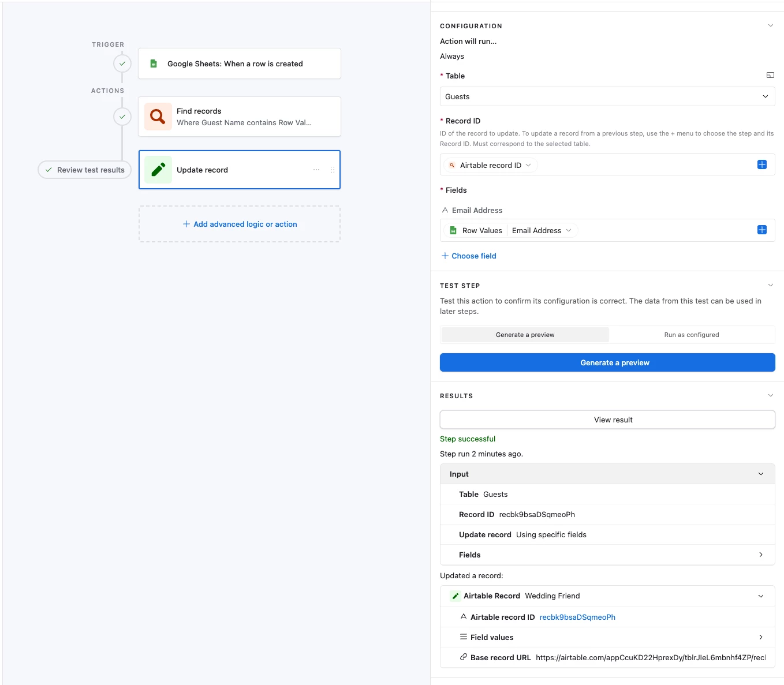Select the Google Sheets row created trigger card

(x=240, y=63)
